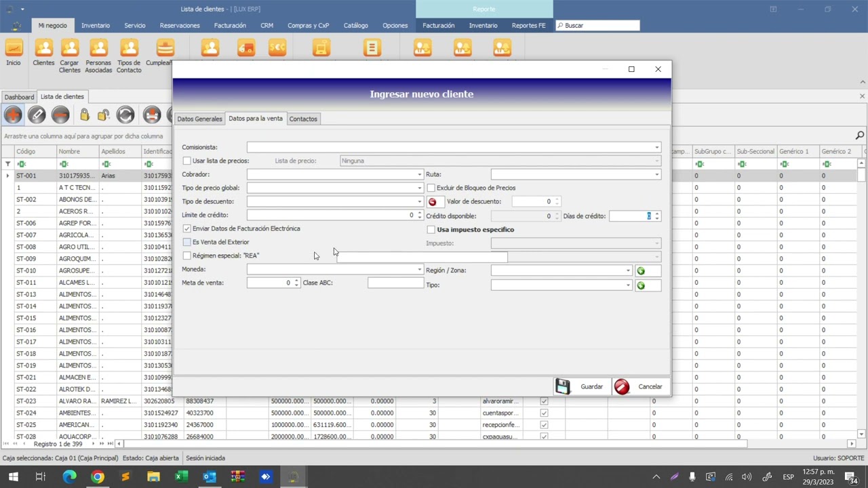The height and width of the screenshot is (488, 868).
Task: Click the closed padlock toolbar icon
Action: pyautogui.click(x=84, y=115)
